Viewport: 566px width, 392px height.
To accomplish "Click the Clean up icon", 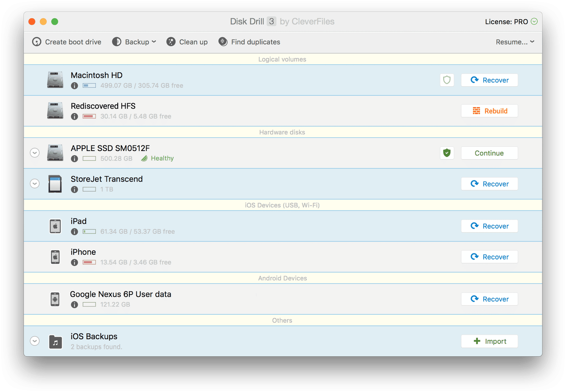I will pos(171,42).
